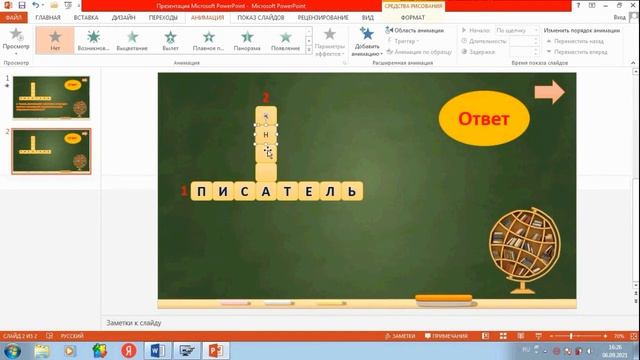The height and width of the screenshot is (360, 640).
Task: Click the pink arrow shape on slide
Action: click(549, 92)
